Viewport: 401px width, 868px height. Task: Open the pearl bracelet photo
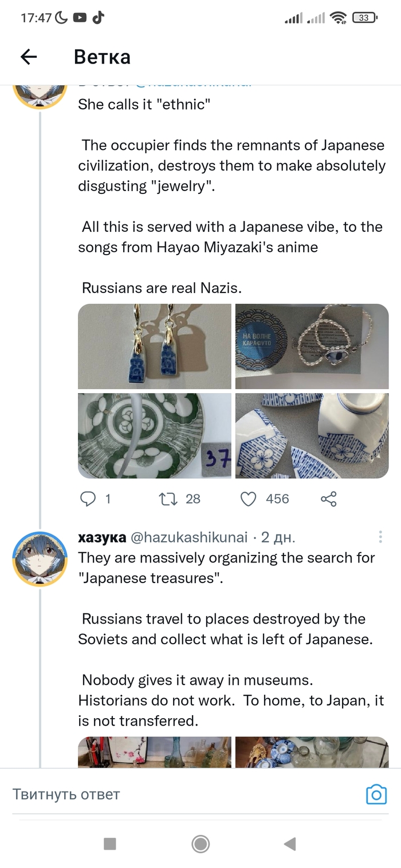312,347
